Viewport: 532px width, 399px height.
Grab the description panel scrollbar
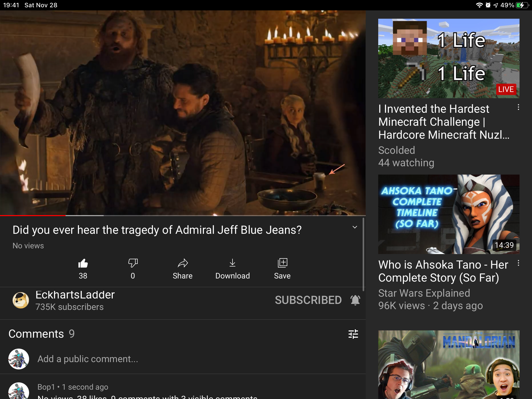click(x=363, y=255)
